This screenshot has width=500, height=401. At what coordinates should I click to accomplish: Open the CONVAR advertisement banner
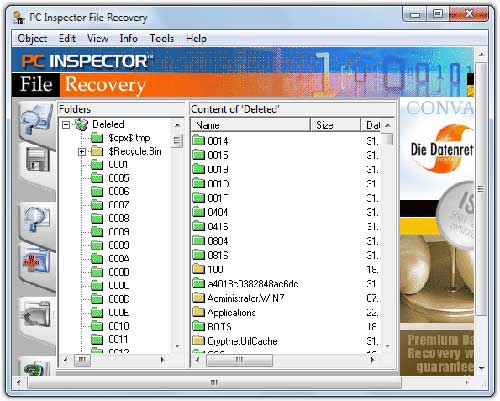point(437,148)
